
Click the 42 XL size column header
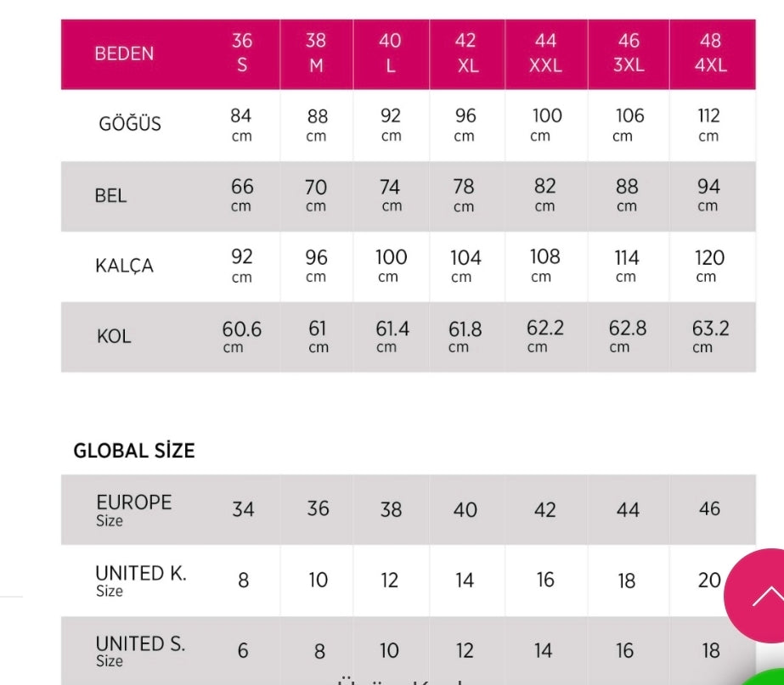click(465, 53)
